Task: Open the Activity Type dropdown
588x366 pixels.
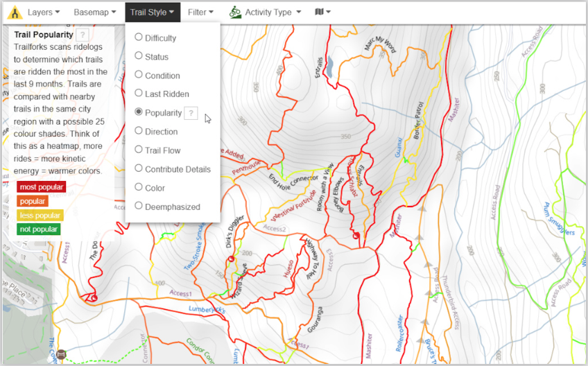Action: (273, 12)
